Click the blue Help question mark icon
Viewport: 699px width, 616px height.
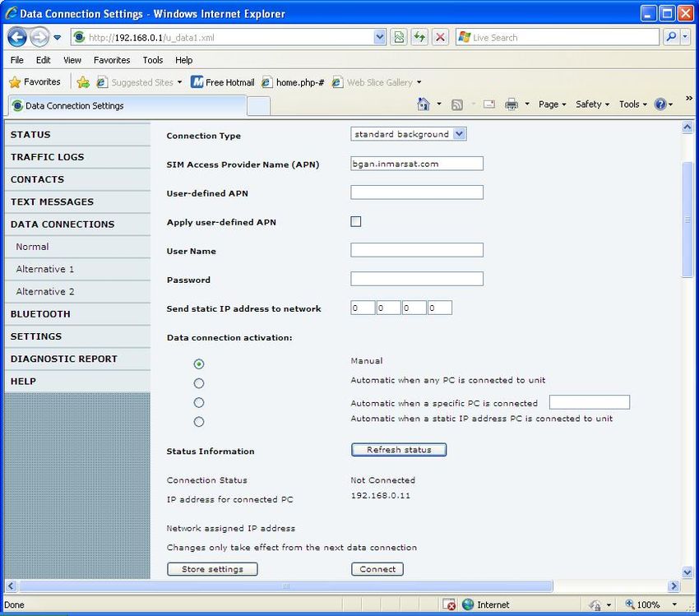pos(660,104)
